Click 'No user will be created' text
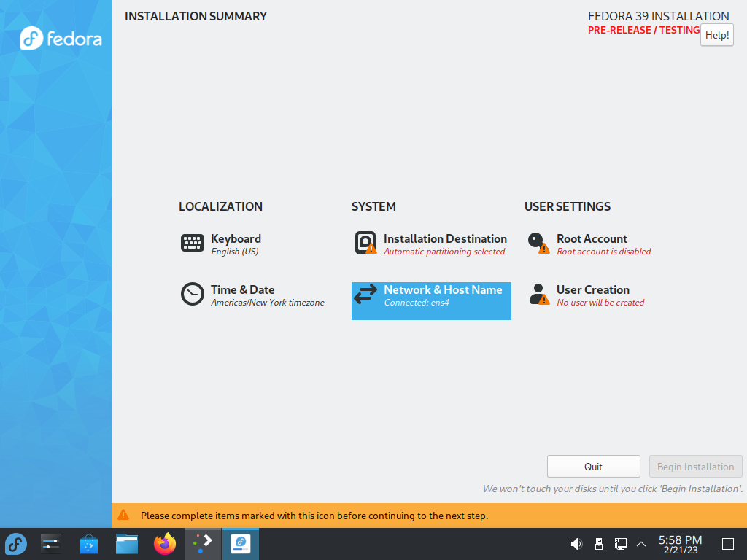747x560 pixels. click(x=600, y=303)
